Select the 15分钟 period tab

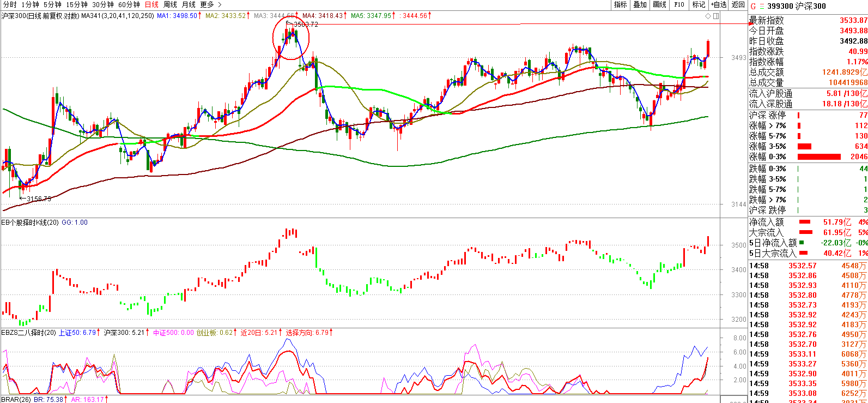[76, 4]
